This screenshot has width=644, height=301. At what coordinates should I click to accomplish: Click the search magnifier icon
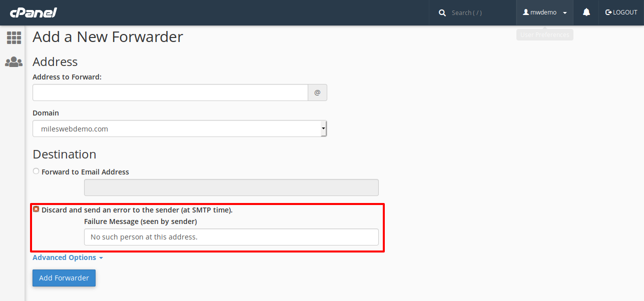442,12
